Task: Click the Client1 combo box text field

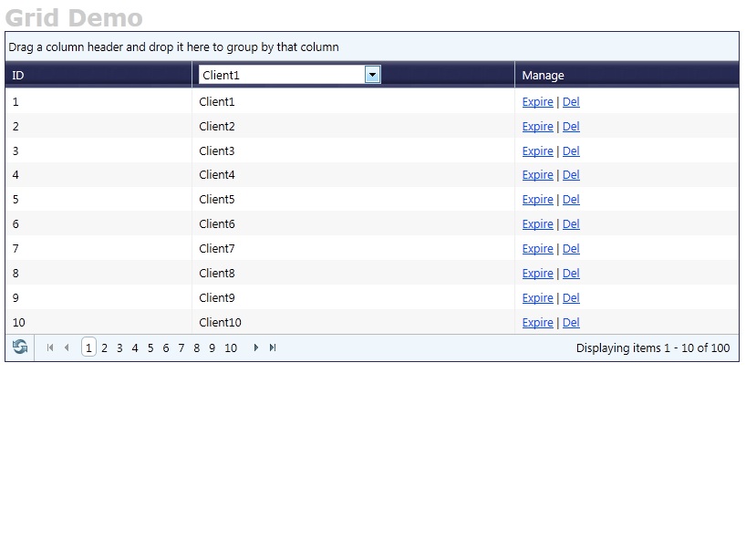Action: click(282, 75)
